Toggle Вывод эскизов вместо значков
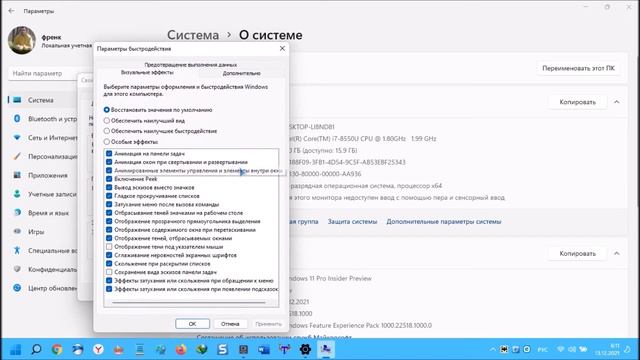This screenshot has width=640, height=360. [109, 187]
